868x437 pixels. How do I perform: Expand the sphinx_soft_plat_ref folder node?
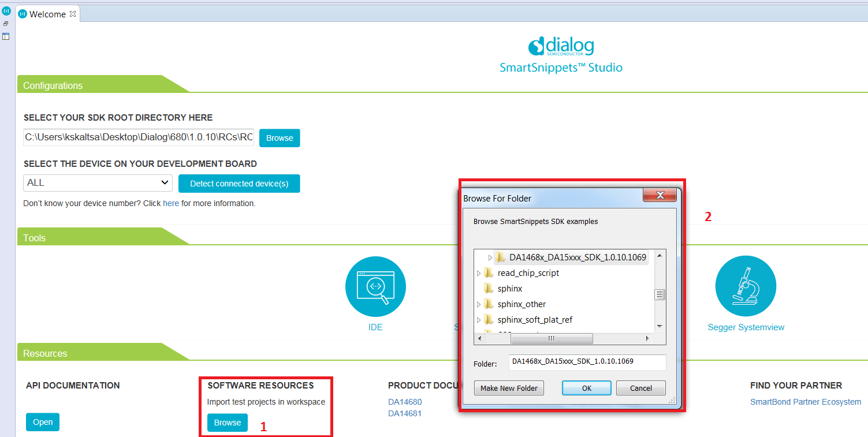coord(479,319)
